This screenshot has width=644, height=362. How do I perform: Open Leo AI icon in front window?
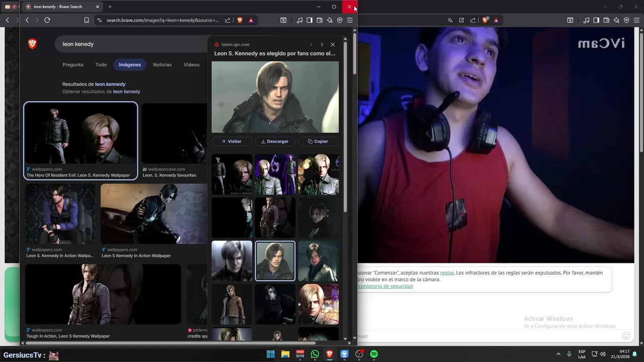point(330,20)
